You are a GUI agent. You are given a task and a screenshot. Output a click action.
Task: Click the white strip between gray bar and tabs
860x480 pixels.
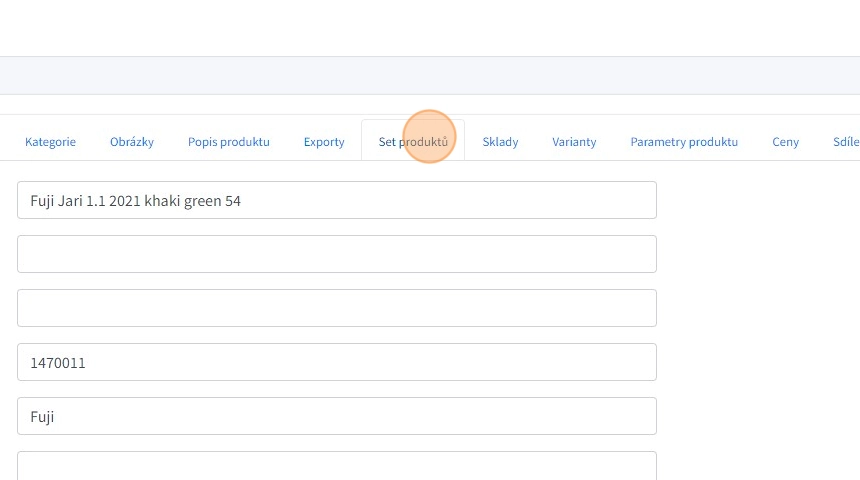click(x=430, y=105)
